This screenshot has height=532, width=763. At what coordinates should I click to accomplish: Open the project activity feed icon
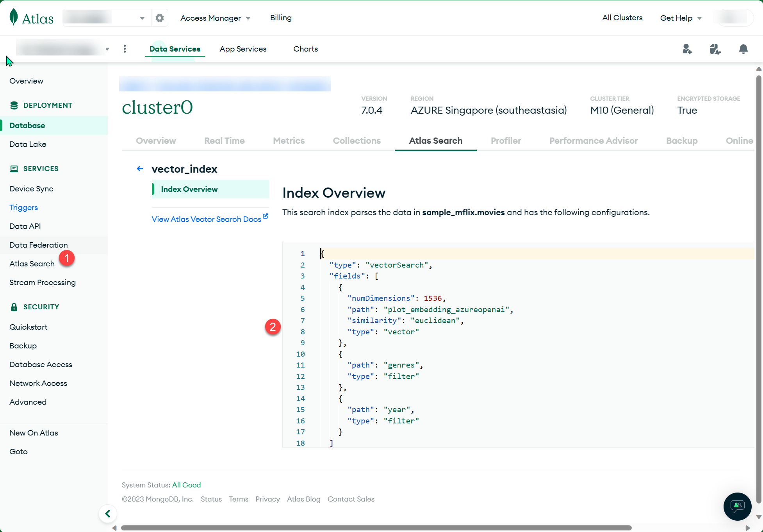(715, 49)
